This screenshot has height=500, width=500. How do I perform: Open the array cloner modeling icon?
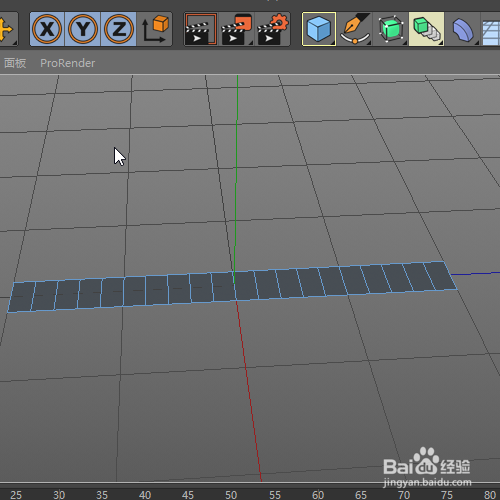coord(426,29)
